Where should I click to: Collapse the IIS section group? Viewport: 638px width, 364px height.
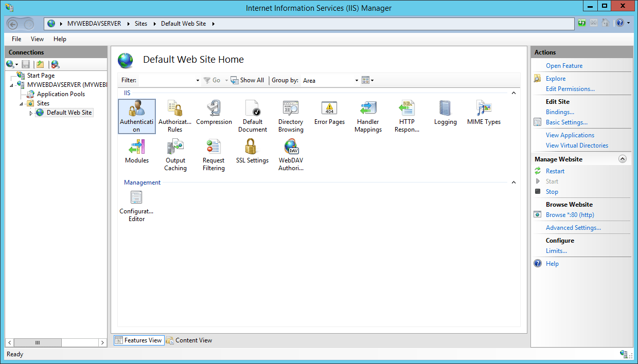pyautogui.click(x=513, y=93)
